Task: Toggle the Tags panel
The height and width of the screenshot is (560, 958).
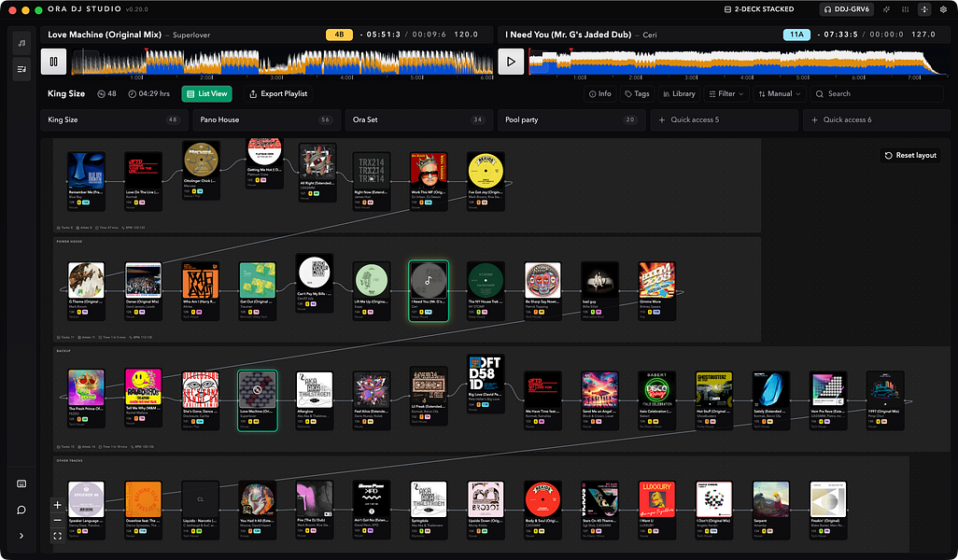Action: [636, 93]
